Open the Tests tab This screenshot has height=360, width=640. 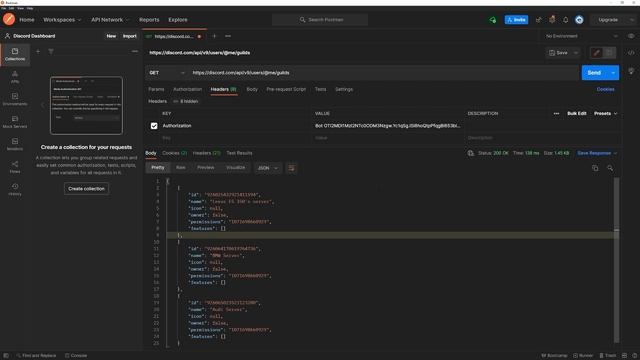(x=320, y=89)
